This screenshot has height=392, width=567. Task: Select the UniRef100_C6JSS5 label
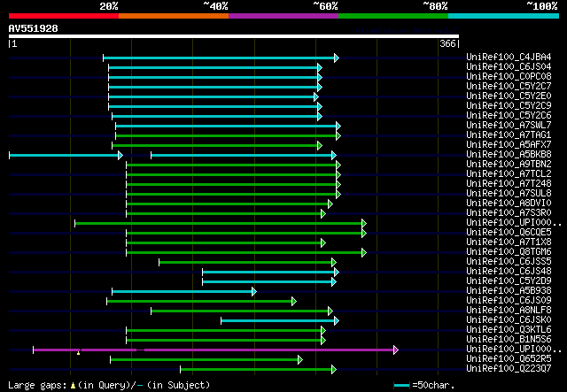click(509, 262)
